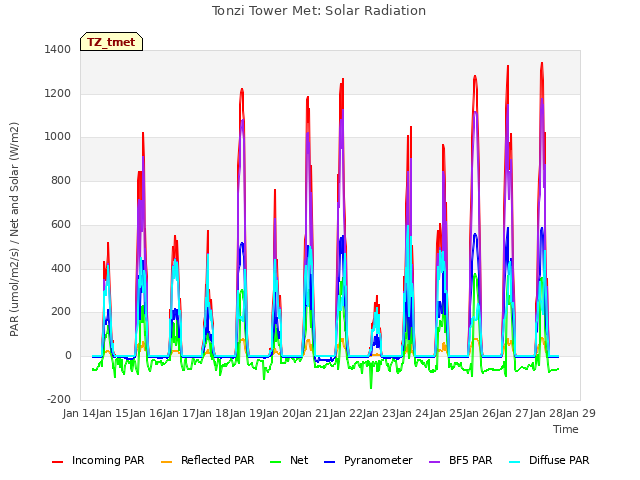The height and width of the screenshot is (480, 640).
Task: Select the Diffuse PAR legend label
Action: click(559, 460)
